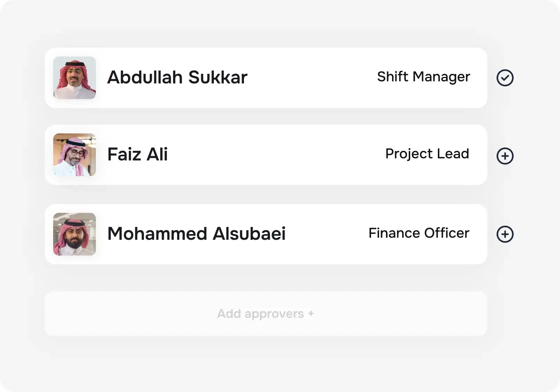Viewport: 560px width, 392px height.
Task: Click Faiz Ali's profile photo
Action: [74, 155]
